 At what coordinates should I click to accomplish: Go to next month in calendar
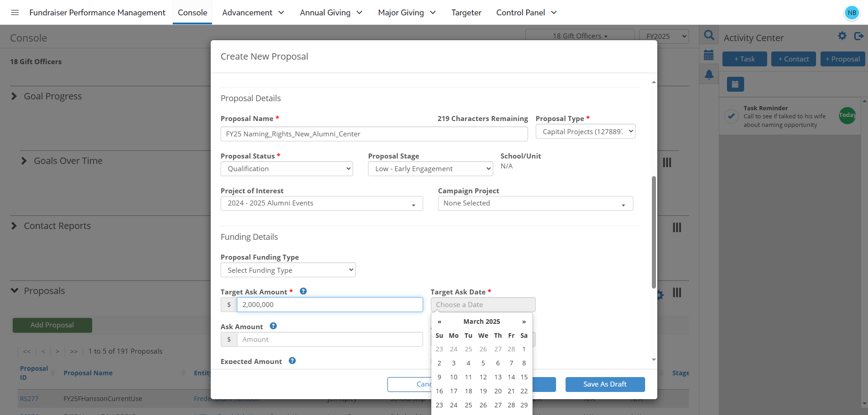pos(524,322)
